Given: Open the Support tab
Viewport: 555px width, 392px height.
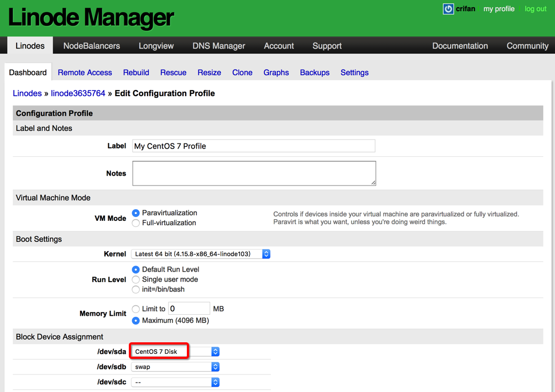Looking at the screenshot, I should click(x=327, y=46).
